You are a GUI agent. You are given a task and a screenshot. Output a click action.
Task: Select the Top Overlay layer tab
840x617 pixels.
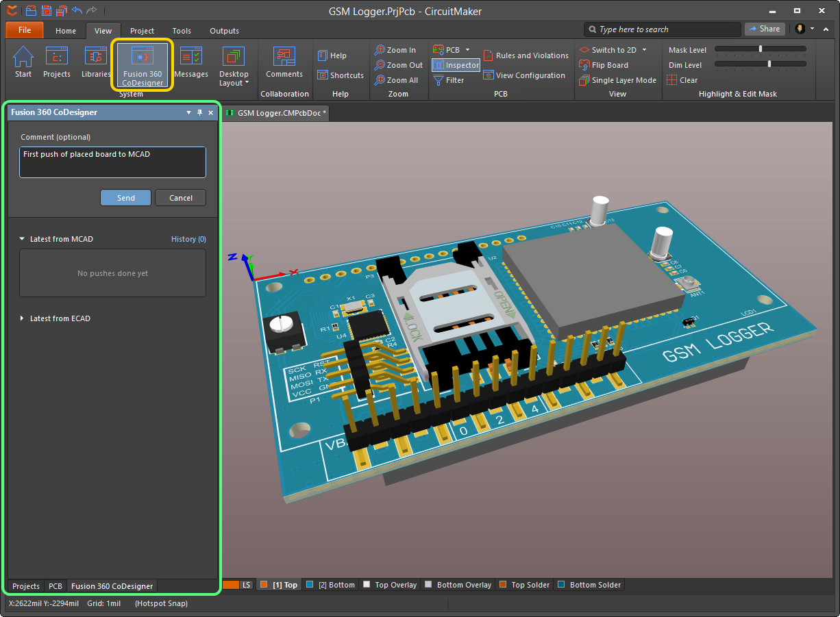pyautogui.click(x=390, y=585)
